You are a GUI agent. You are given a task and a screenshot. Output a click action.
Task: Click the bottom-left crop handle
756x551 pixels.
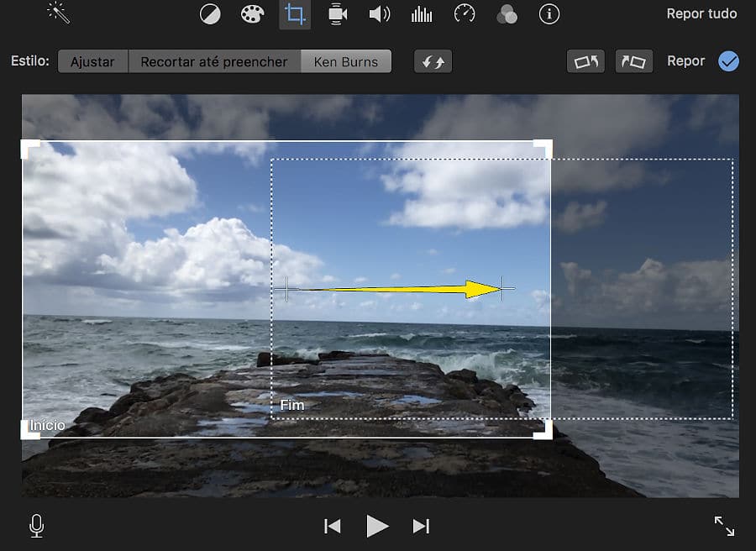pos(30,430)
